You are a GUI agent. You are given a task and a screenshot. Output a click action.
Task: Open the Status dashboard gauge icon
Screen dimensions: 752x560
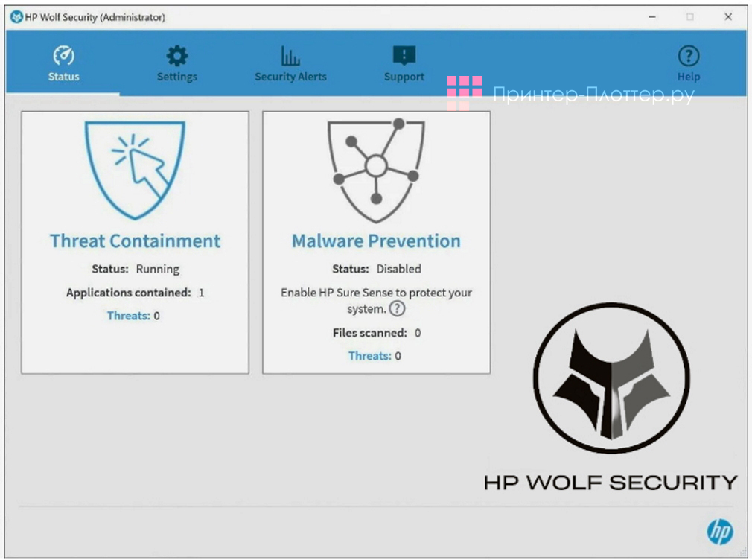[x=63, y=54]
